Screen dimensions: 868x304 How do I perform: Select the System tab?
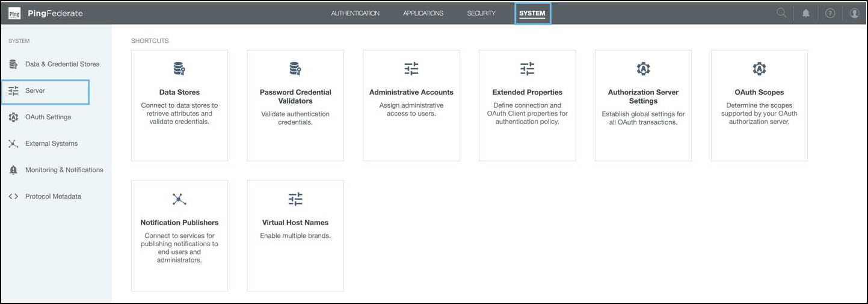532,13
